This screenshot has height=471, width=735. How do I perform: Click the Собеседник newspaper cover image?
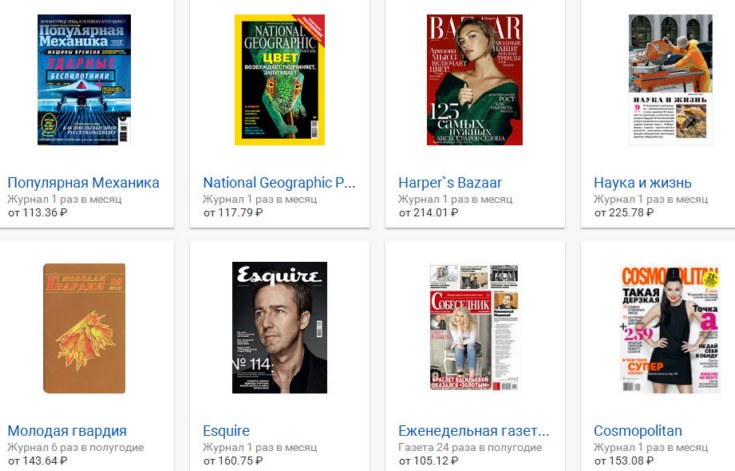point(475,328)
